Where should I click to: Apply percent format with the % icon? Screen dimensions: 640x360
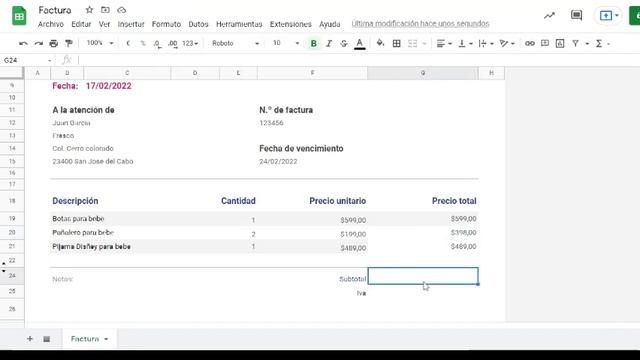click(x=143, y=43)
